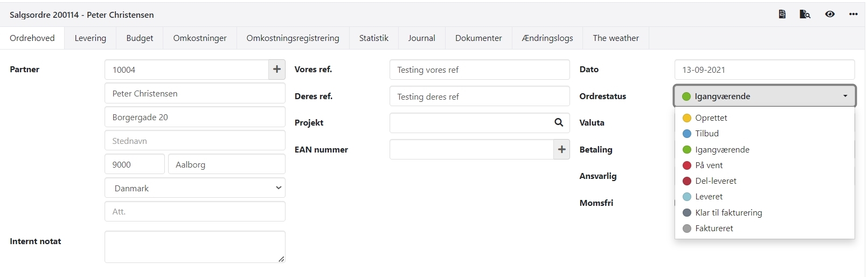This screenshot has height=277, width=868.
Task: Go to the Ændringslogs tab
Action: tap(547, 38)
